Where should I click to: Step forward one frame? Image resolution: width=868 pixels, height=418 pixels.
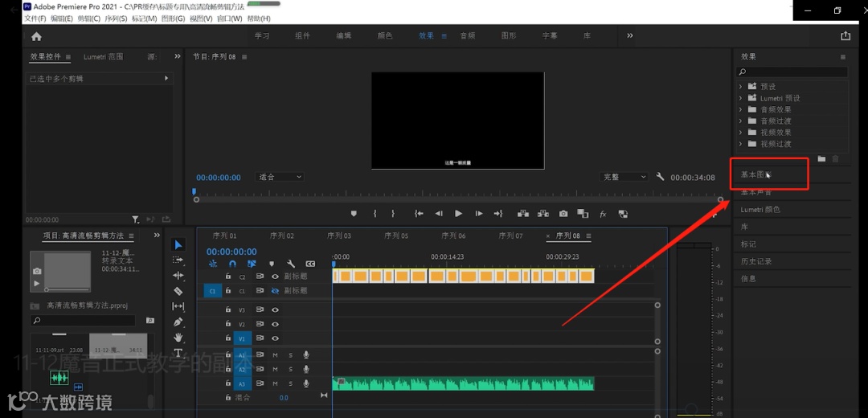(479, 214)
